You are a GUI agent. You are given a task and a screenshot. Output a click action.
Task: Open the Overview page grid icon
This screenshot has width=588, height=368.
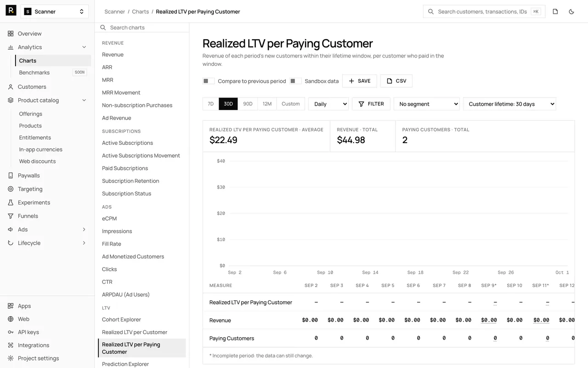11,34
